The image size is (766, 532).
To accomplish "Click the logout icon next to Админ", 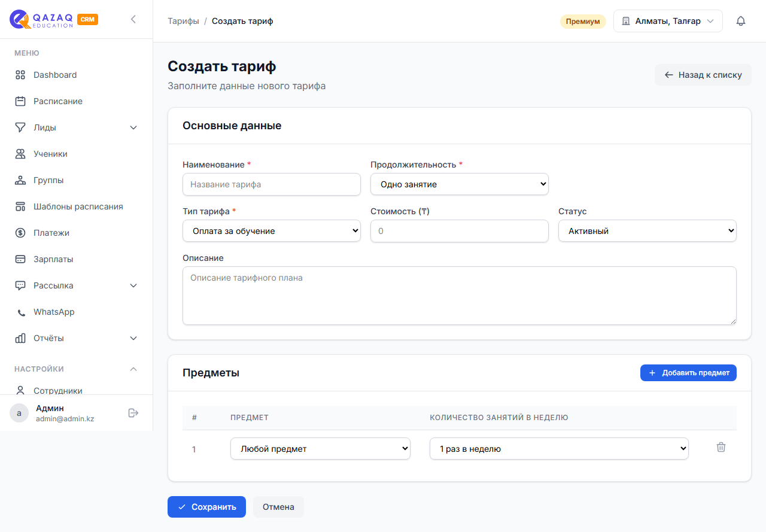I will click(133, 413).
